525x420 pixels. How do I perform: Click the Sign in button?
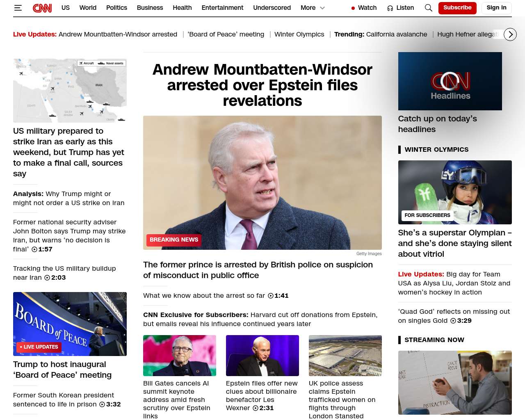point(496,8)
